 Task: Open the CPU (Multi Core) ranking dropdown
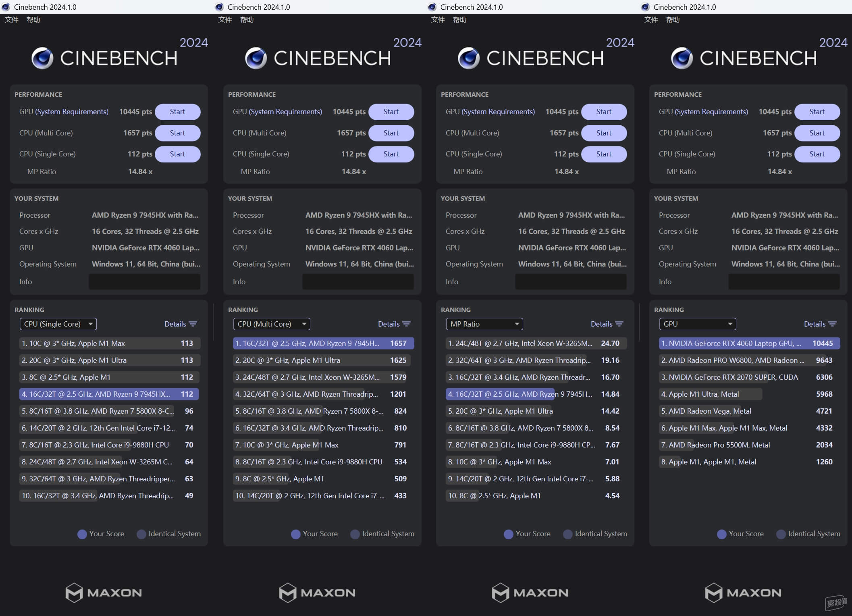click(x=272, y=324)
